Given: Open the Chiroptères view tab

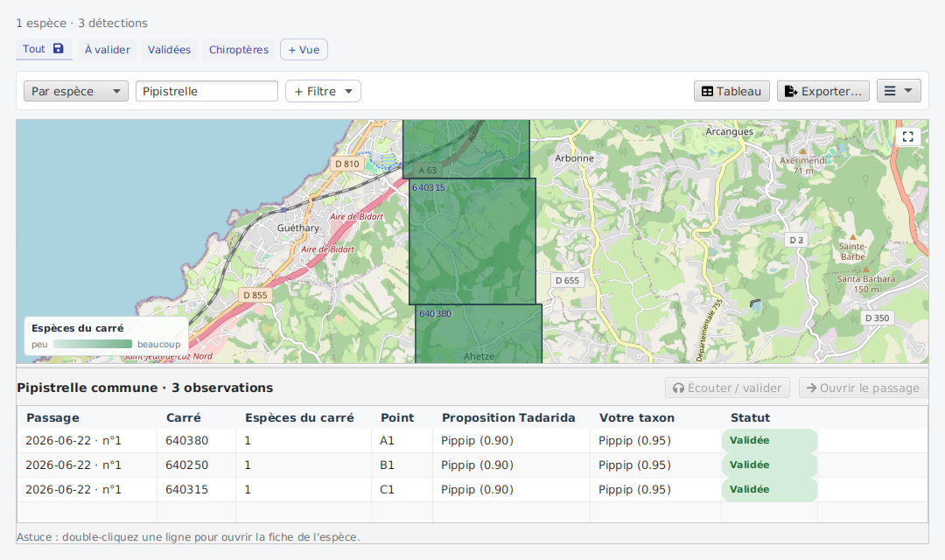Looking at the screenshot, I should [239, 49].
